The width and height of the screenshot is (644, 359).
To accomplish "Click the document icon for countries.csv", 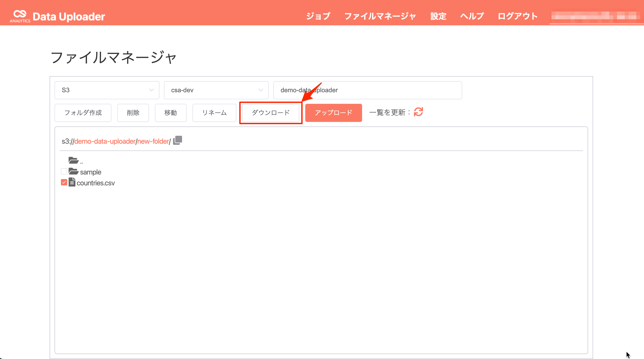I will point(72,182).
